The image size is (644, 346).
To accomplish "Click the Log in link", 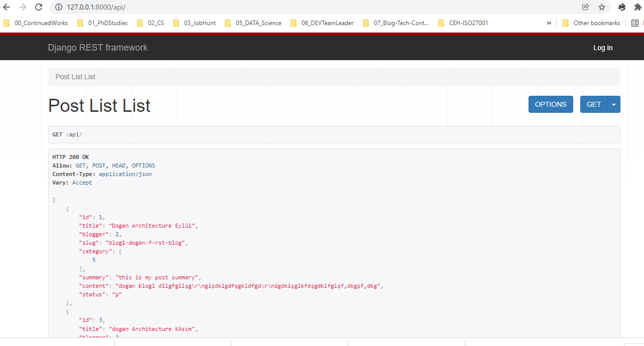I will [x=603, y=48].
